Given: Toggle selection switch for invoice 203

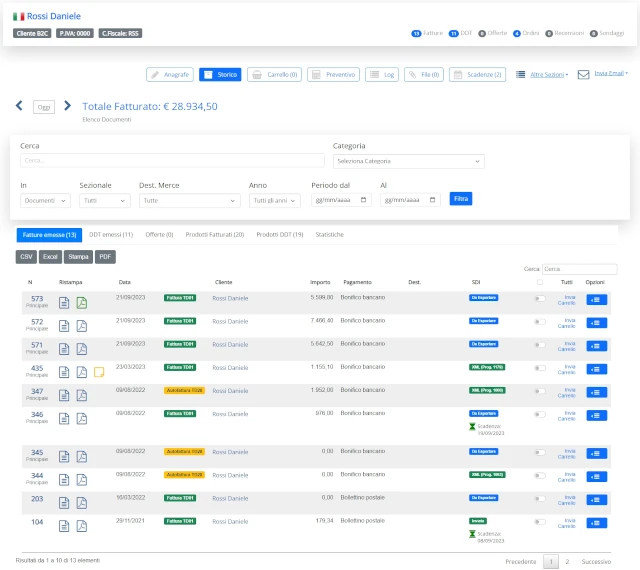Looking at the screenshot, I should (x=540, y=499).
